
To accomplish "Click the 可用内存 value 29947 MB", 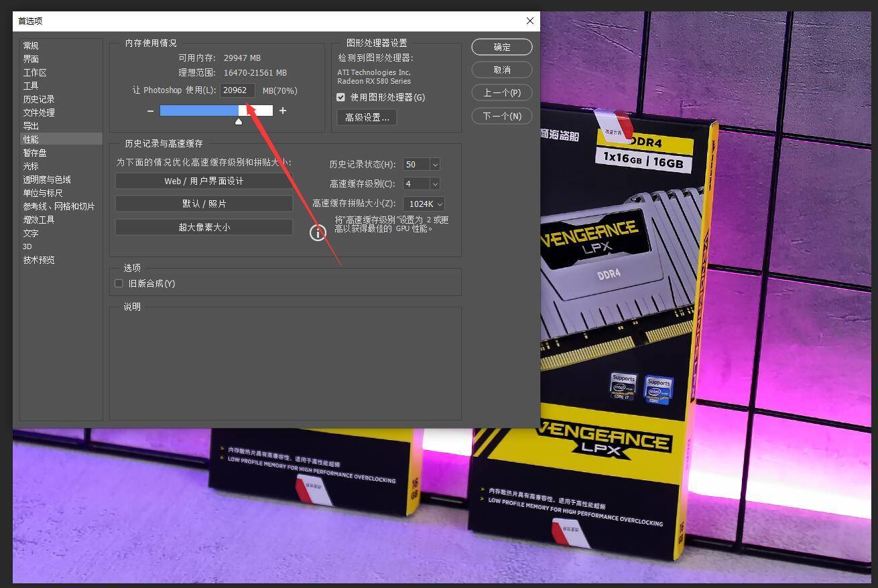I will click(242, 58).
